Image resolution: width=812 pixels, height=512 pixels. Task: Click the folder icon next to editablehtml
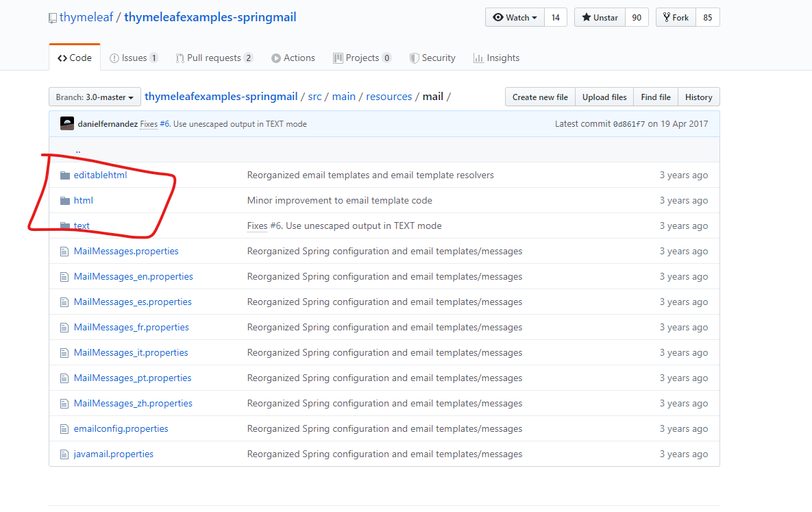pyautogui.click(x=64, y=175)
